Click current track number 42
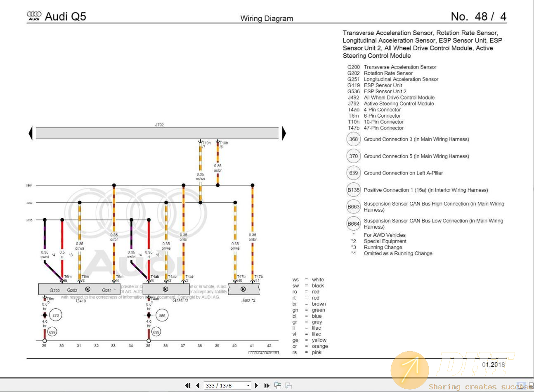 pos(269,346)
